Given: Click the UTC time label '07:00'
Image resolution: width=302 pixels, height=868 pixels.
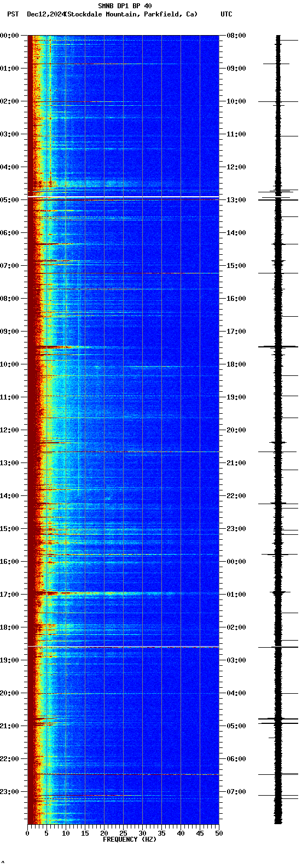Looking at the screenshot, I should [236, 792].
